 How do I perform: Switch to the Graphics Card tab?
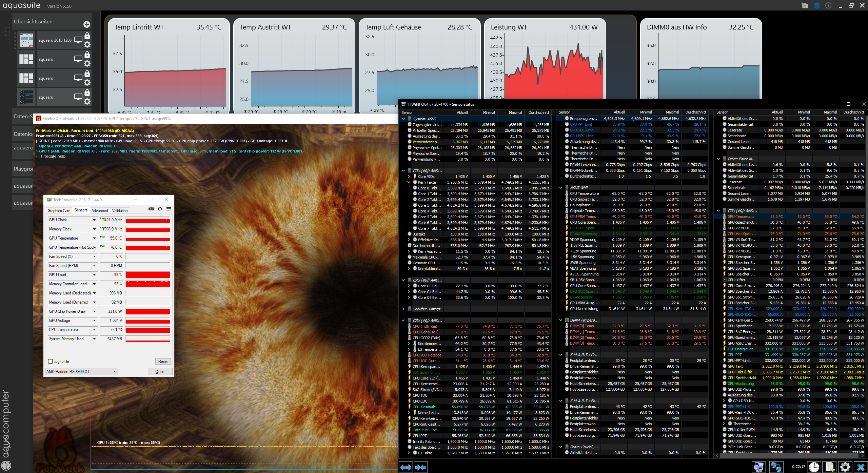click(x=59, y=210)
